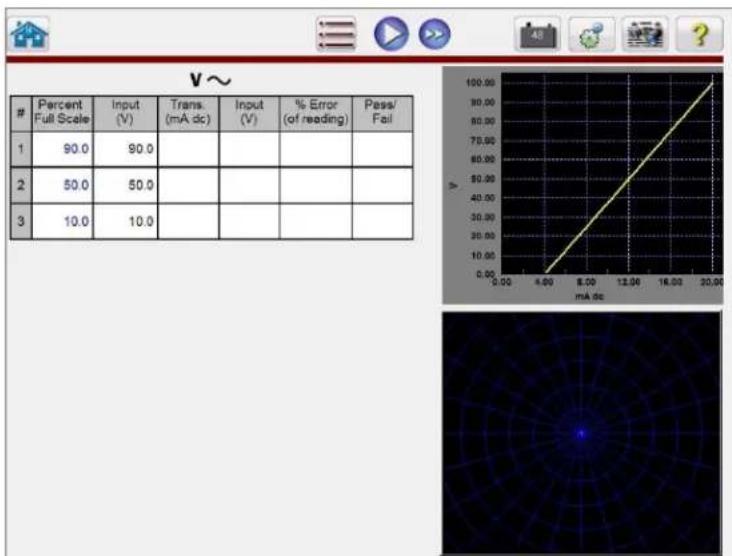Click the % Error cell in row 2
Viewport: 732px width, 556px height.
point(316,185)
